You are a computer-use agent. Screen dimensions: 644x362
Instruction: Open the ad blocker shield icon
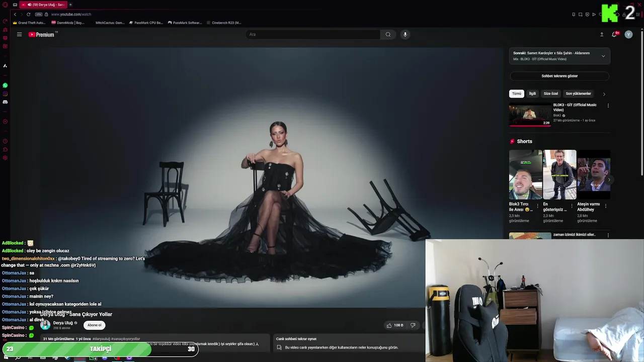(587, 15)
